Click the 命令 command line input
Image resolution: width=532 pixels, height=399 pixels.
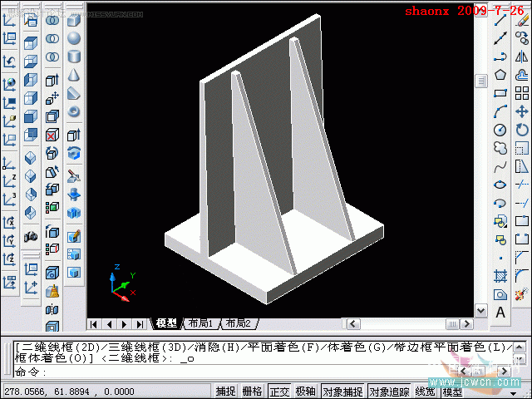tap(263, 372)
